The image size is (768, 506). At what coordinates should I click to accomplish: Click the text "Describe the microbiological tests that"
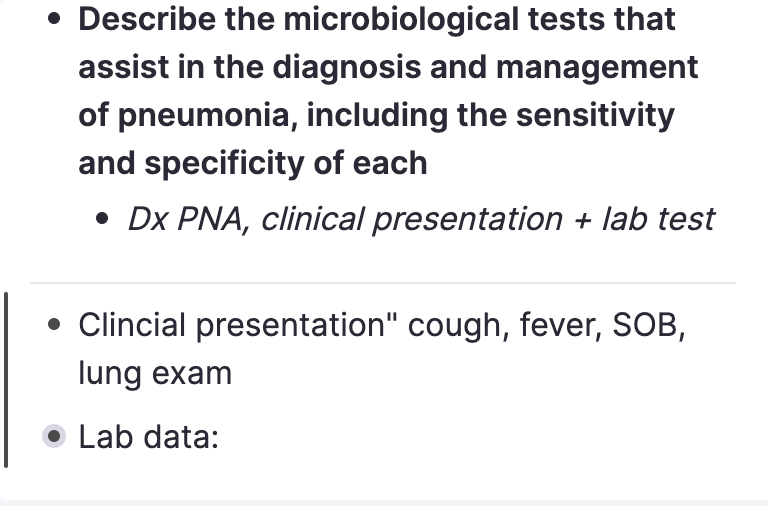tap(377, 20)
